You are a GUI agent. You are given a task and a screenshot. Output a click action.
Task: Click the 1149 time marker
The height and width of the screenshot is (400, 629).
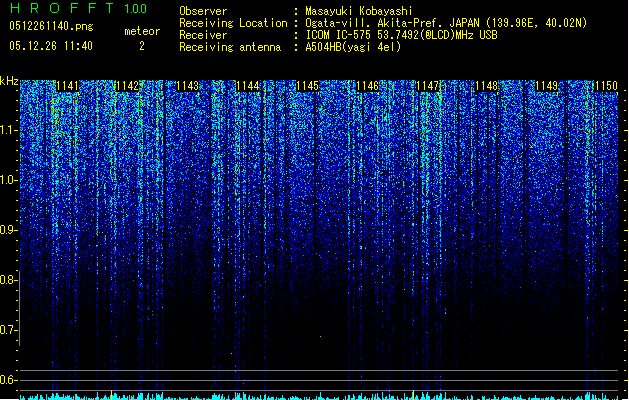547,86
